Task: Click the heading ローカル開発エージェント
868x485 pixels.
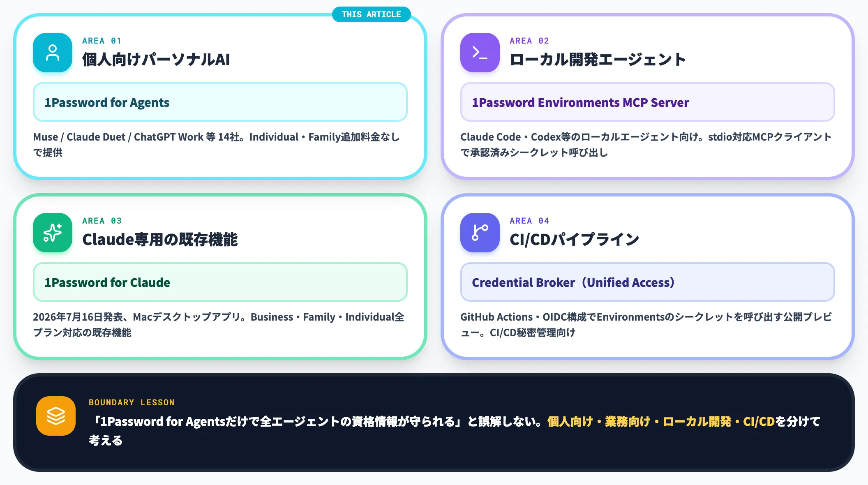Action: (598, 60)
